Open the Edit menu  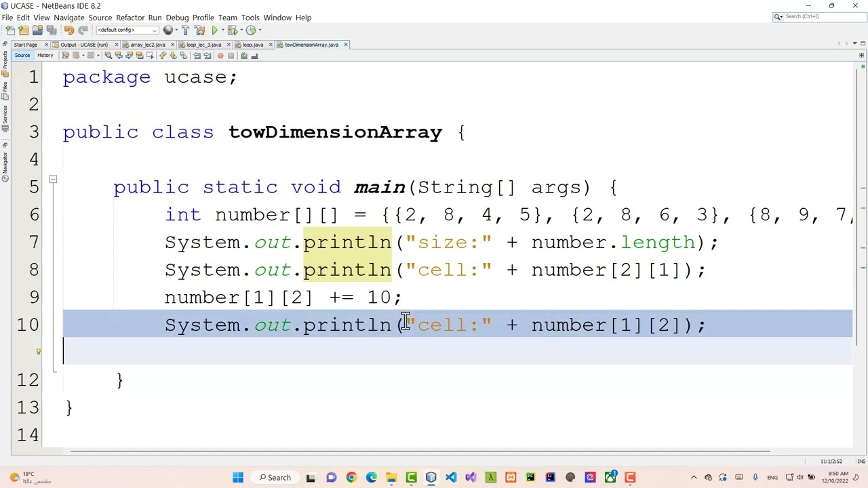(22, 18)
